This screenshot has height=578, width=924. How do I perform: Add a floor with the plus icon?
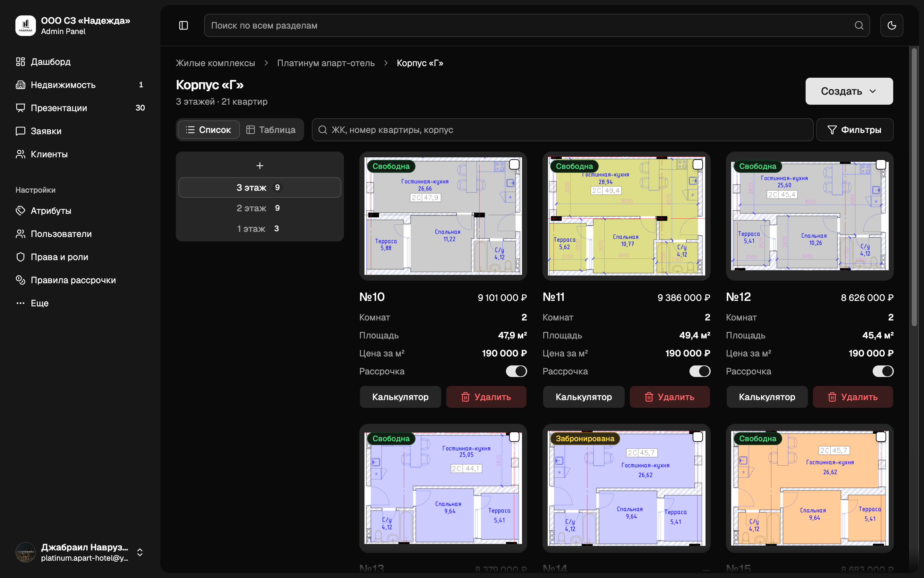[x=260, y=165]
